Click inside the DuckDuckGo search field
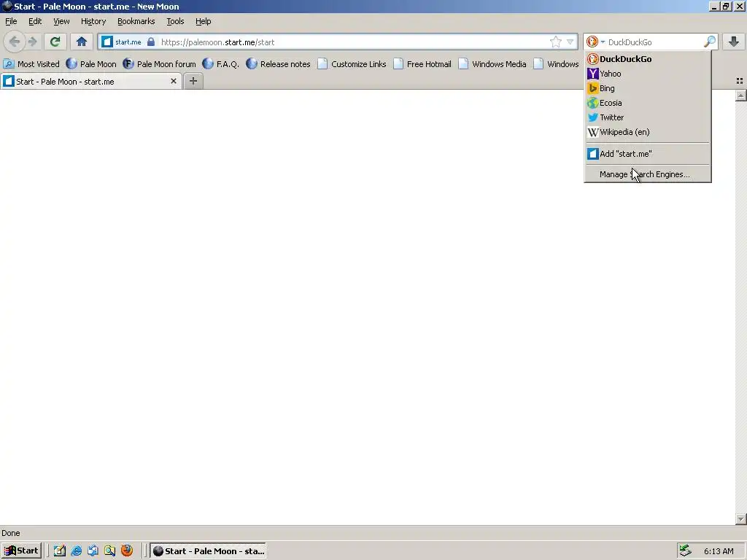Screen dimensions: 747x560 (x=654, y=42)
